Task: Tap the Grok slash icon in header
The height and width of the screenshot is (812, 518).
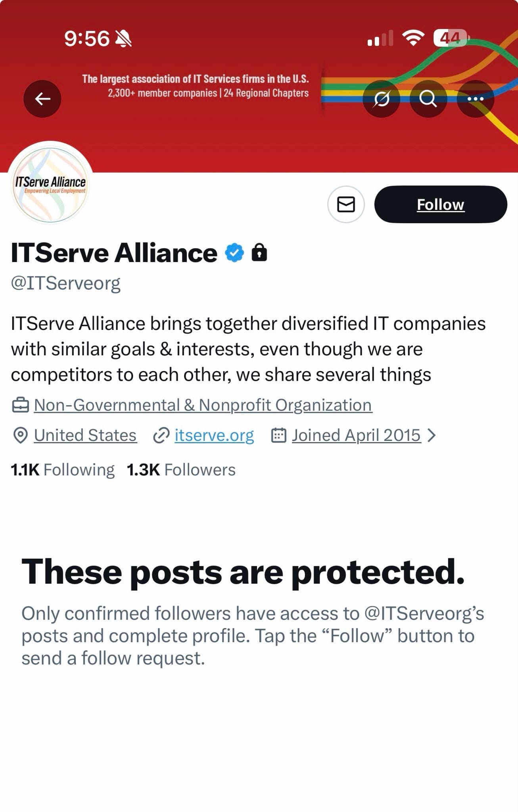Action: point(382,99)
